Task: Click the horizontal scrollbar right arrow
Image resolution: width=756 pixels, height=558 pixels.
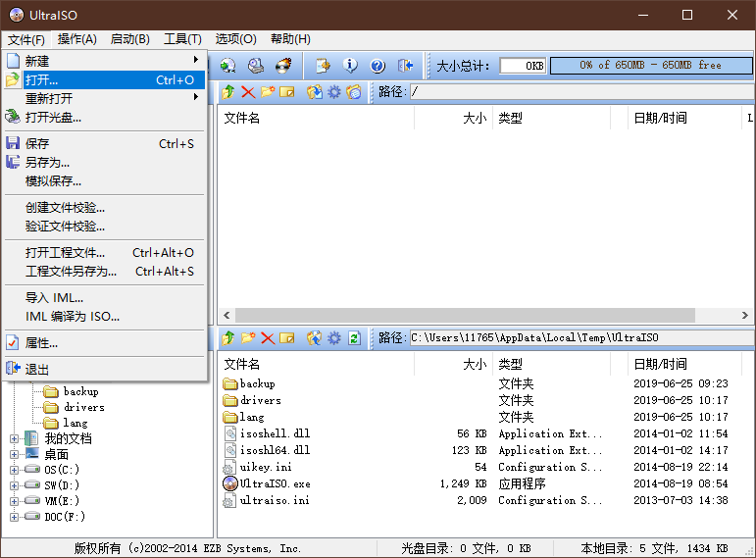Action: pyautogui.click(x=745, y=316)
